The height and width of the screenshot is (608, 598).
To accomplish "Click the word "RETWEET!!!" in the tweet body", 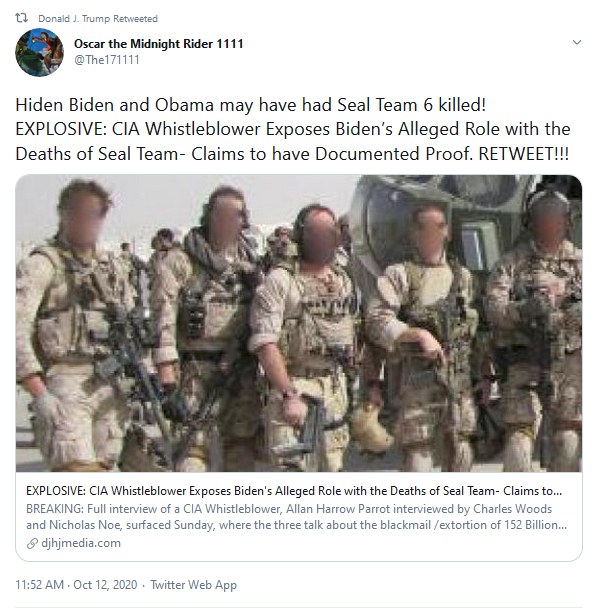I will pyautogui.click(x=524, y=154).
